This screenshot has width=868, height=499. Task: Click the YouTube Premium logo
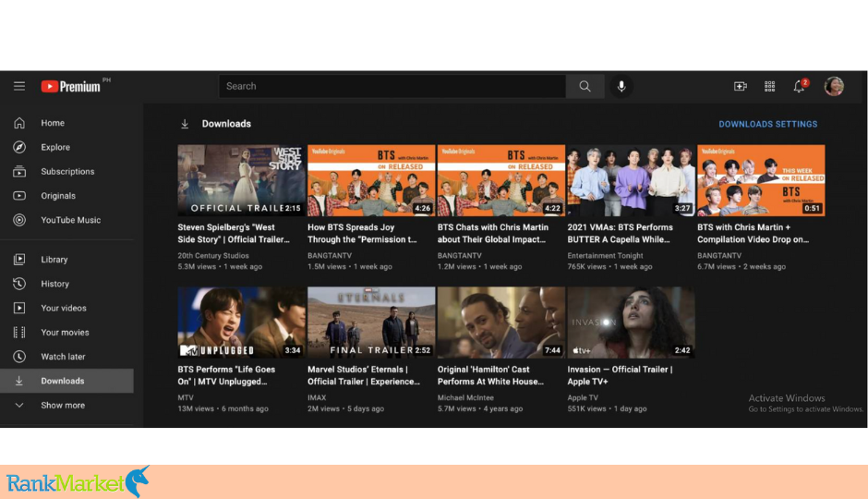click(x=72, y=86)
